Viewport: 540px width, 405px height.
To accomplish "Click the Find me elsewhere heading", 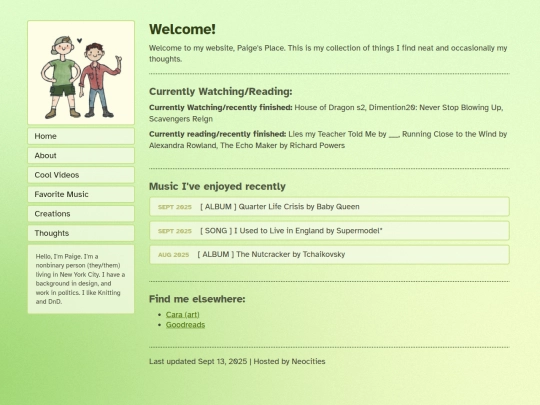I will click(x=197, y=299).
